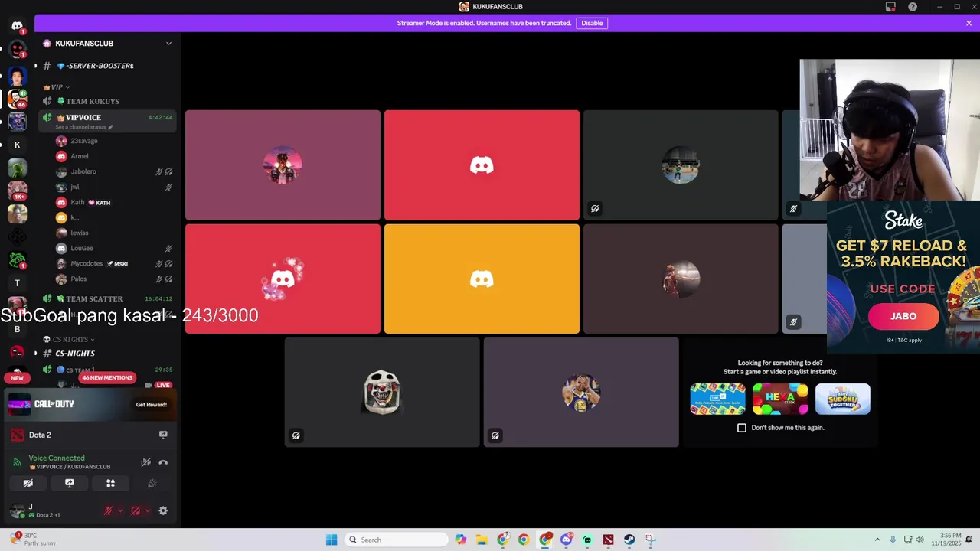This screenshot has height=551, width=980.
Task: Open Steam from the taskbar
Action: pos(629,540)
